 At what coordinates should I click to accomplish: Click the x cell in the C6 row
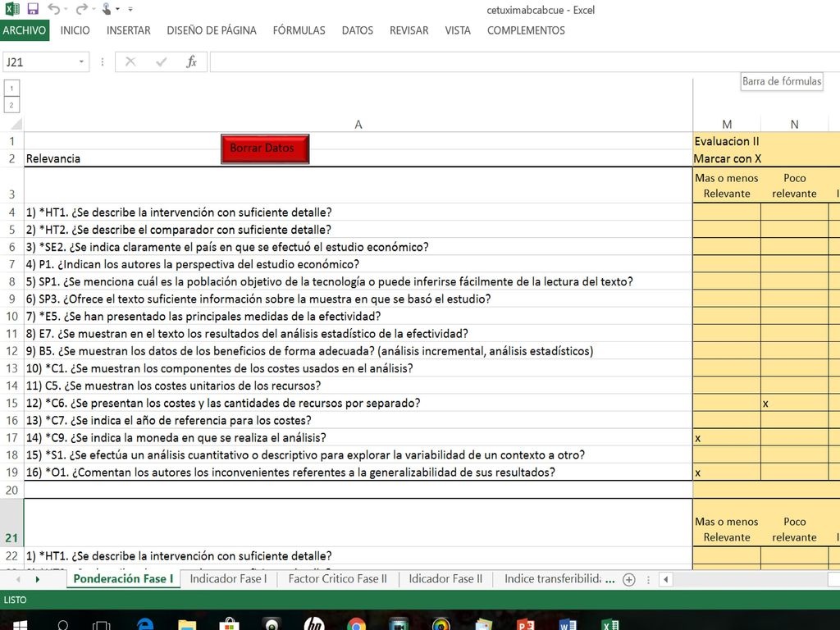coord(794,404)
